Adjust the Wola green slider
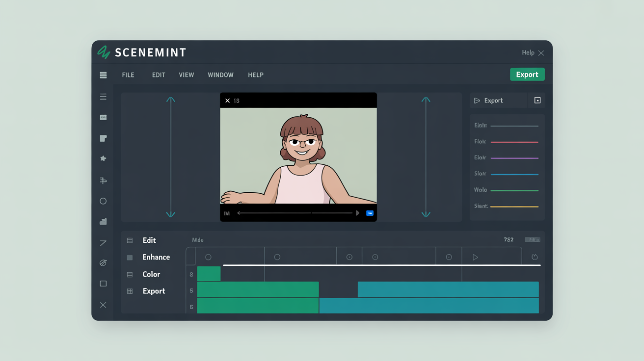 pos(514,190)
